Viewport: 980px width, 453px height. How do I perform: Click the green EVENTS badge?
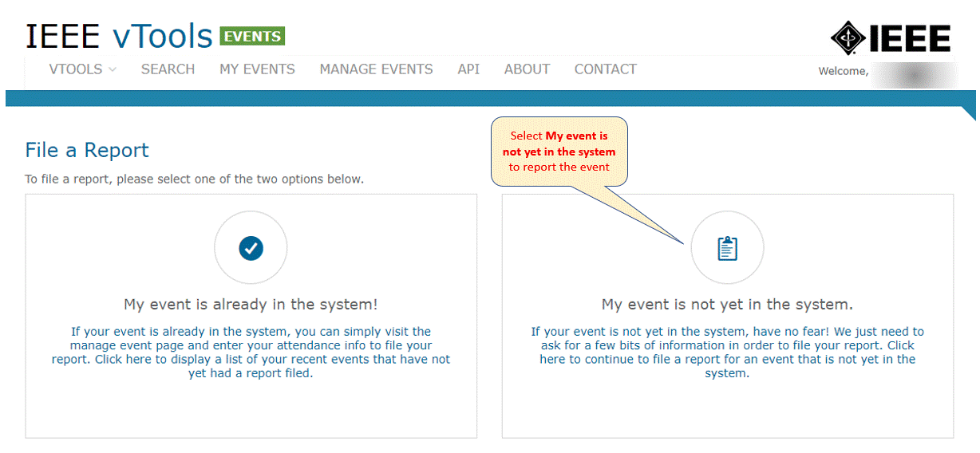252,37
